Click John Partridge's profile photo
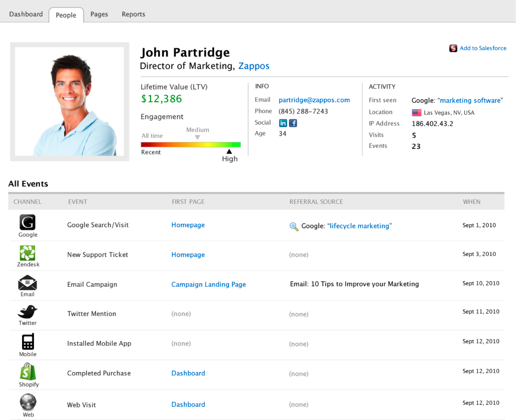 click(69, 102)
